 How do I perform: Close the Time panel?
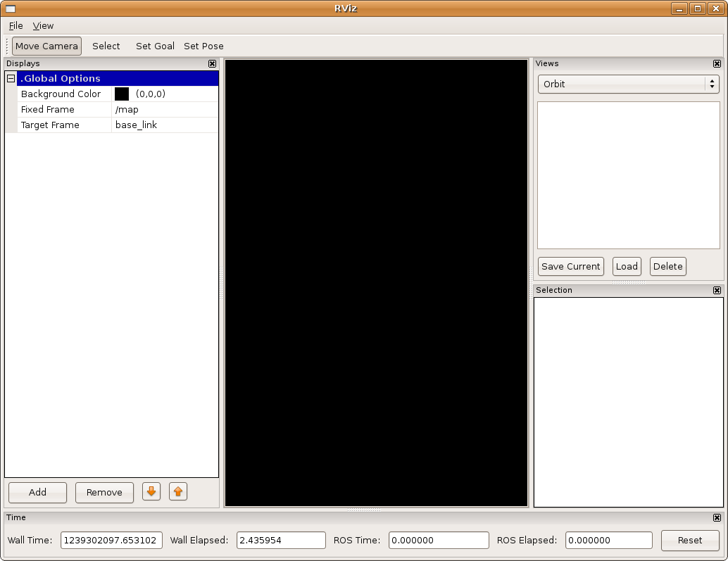(x=717, y=517)
